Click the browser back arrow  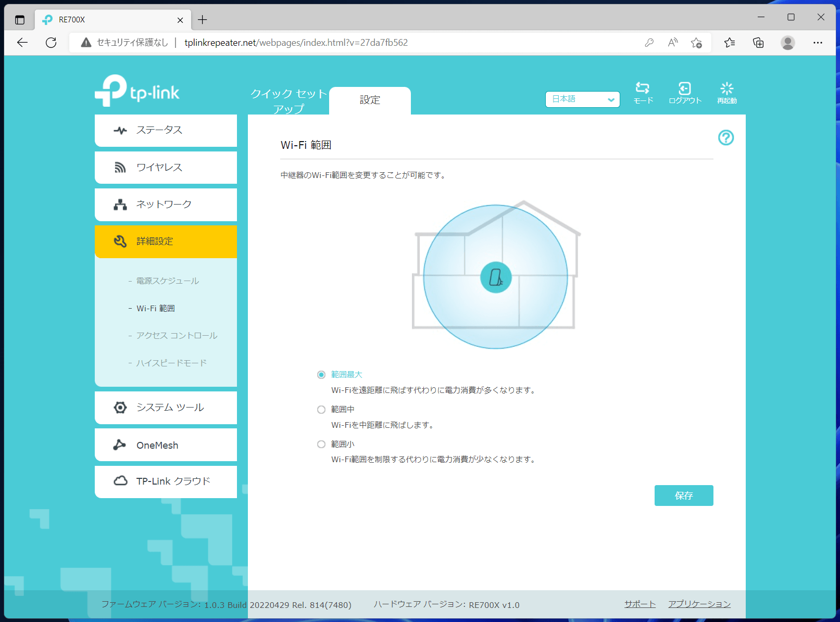pyautogui.click(x=22, y=43)
